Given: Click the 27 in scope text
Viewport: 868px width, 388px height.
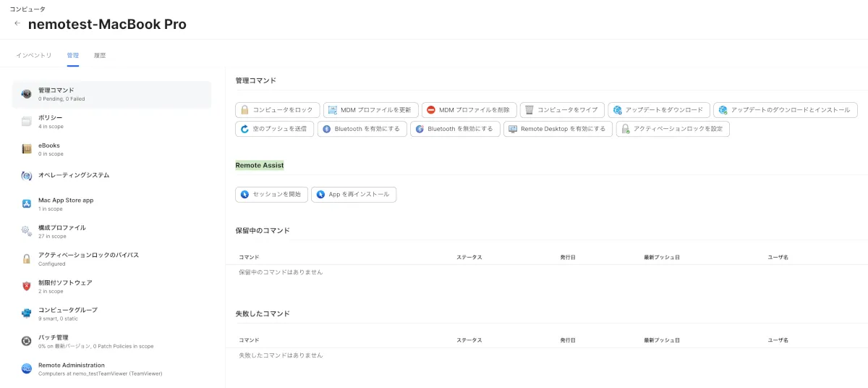Looking at the screenshot, I should (52, 236).
